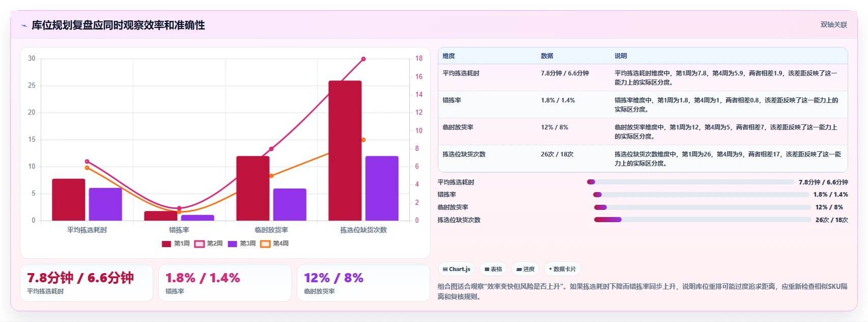Click the 临时放货率 progress bar
The width and height of the screenshot is (868, 322).
tap(703, 207)
